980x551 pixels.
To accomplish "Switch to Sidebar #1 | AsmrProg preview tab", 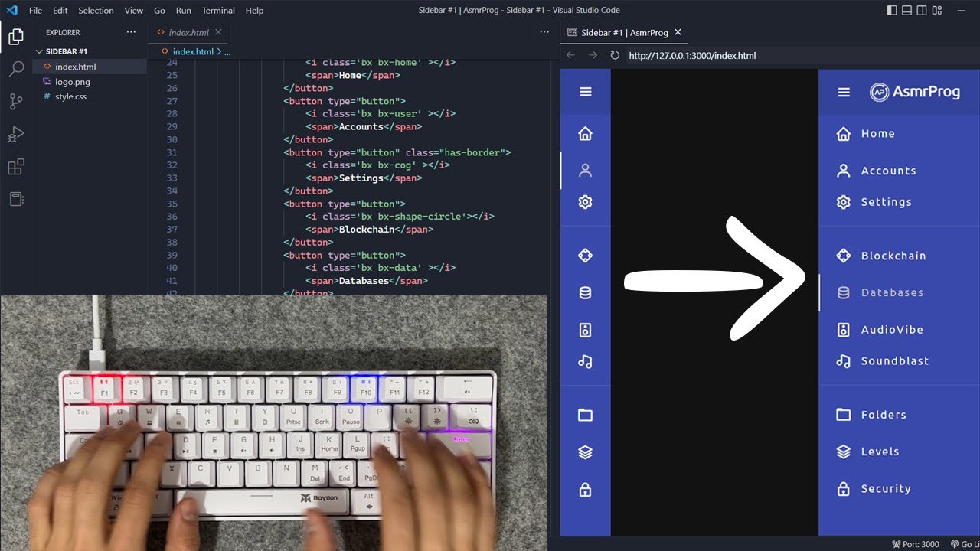I will tap(625, 32).
